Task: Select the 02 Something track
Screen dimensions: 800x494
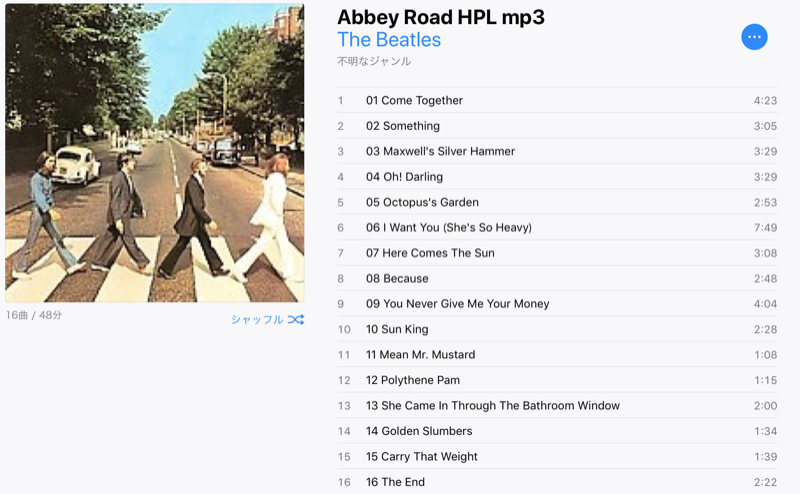Action: tap(557, 126)
